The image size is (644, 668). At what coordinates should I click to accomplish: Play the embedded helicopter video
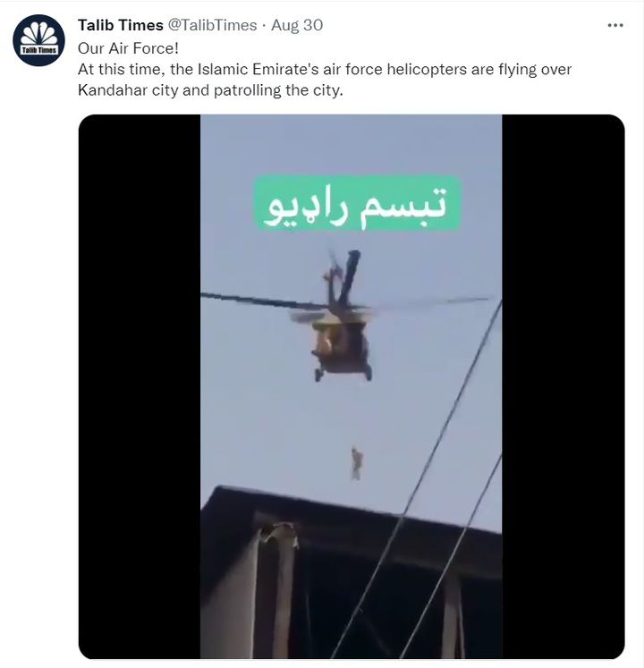[352, 386]
